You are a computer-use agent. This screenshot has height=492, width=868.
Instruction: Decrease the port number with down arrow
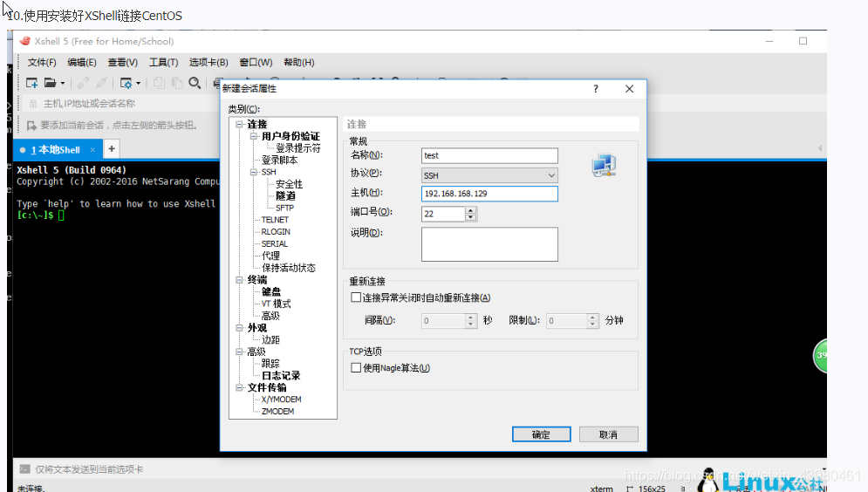(x=470, y=217)
